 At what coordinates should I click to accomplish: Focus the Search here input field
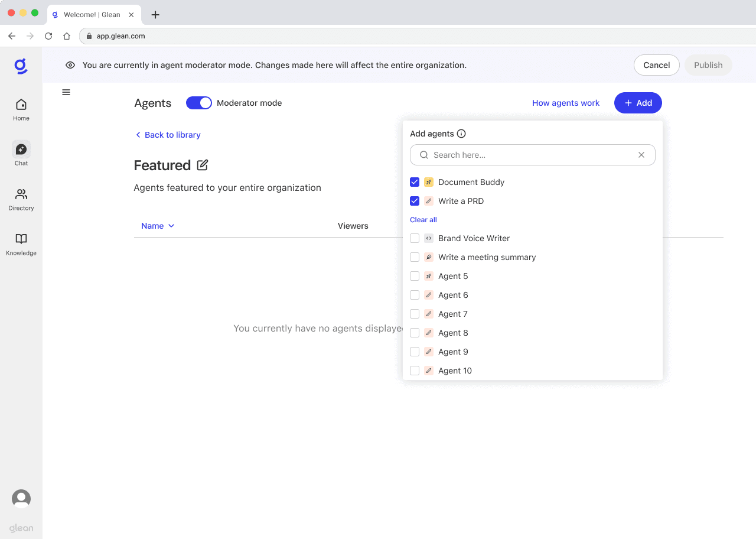point(533,155)
